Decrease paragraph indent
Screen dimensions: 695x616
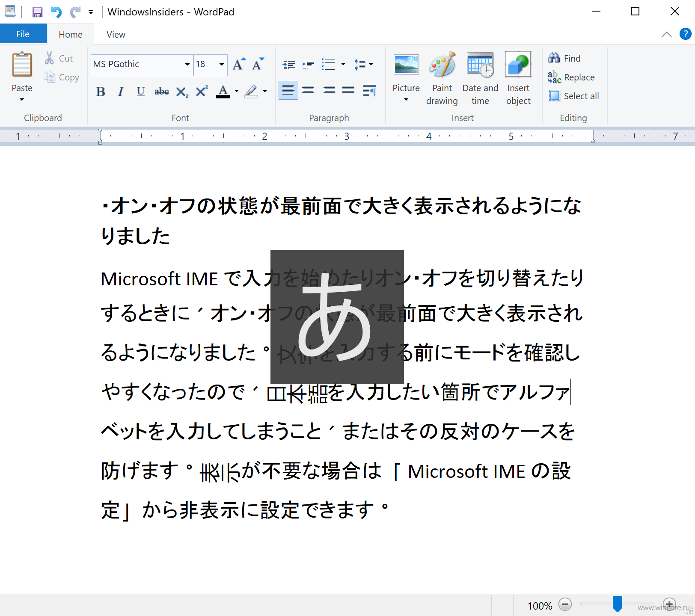coord(289,65)
